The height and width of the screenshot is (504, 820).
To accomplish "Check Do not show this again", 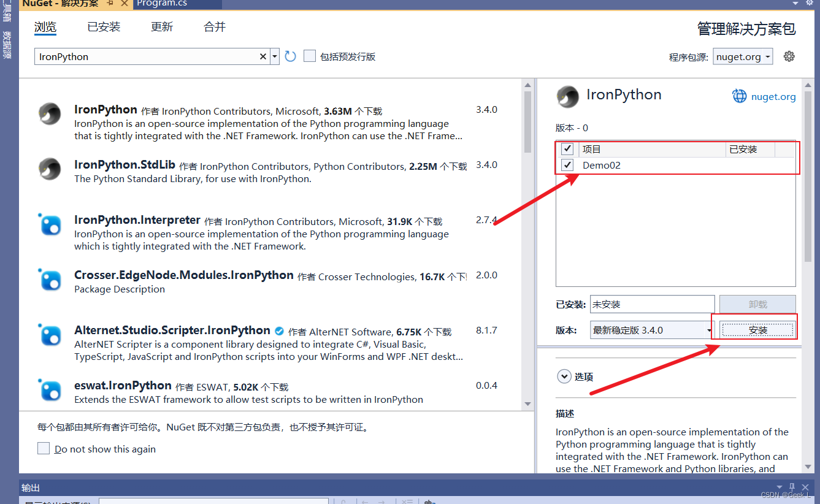I will click(44, 448).
